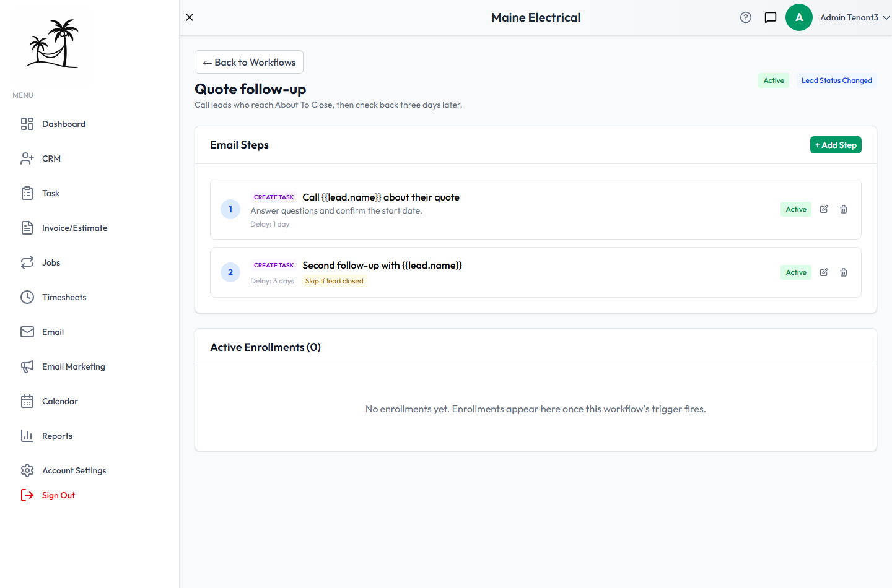Open the help question mark icon
The image size is (892, 588).
746,17
